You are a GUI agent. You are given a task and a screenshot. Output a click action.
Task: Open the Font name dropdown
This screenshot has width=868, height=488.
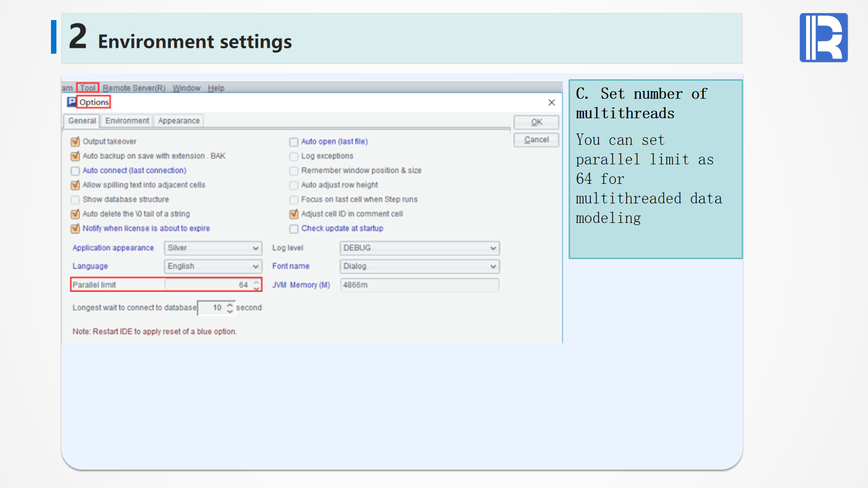419,266
